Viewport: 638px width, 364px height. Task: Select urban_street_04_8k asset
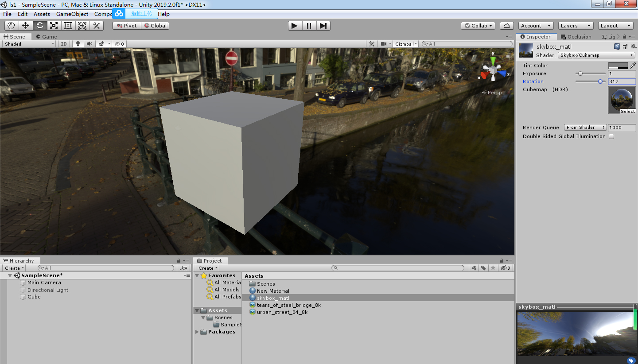click(282, 312)
